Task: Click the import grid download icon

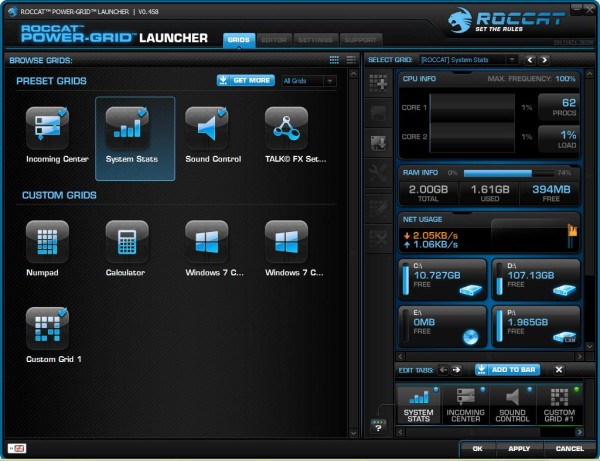Action: [378, 143]
